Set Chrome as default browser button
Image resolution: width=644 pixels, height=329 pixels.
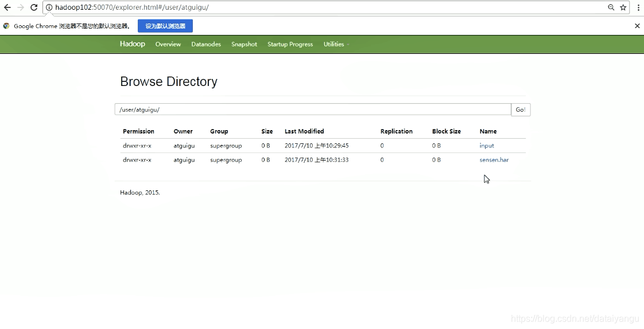[x=165, y=26]
